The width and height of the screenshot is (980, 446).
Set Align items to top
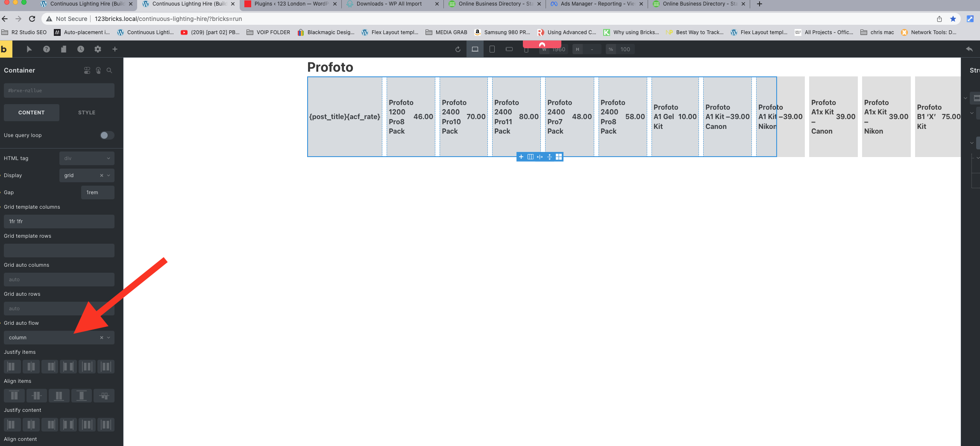tap(14, 396)
